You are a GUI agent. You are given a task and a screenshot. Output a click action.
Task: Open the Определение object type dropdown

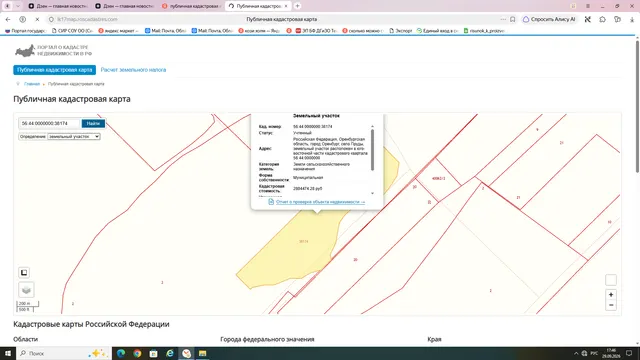(x=74, y=137)
